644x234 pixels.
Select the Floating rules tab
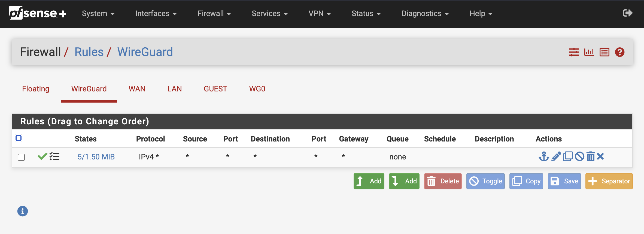pyautogui.click(x=36, y=89)
